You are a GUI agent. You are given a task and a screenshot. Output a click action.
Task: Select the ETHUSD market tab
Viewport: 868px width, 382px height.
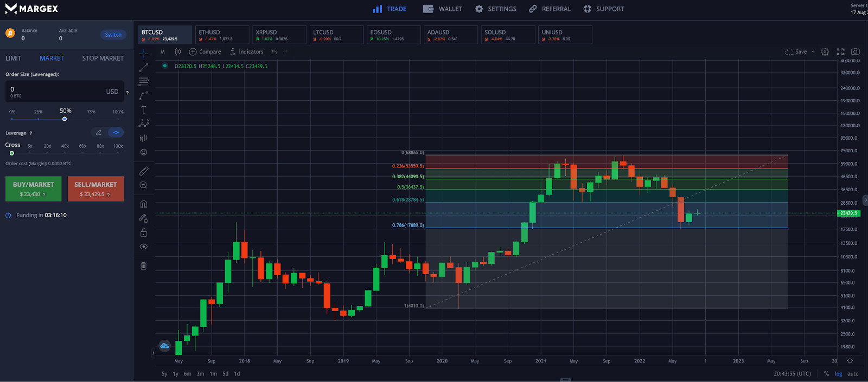(222, 35)
